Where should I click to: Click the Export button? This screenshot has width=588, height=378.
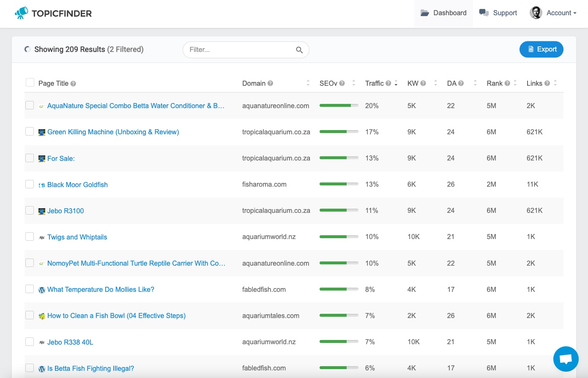click(x=542, y=49)
